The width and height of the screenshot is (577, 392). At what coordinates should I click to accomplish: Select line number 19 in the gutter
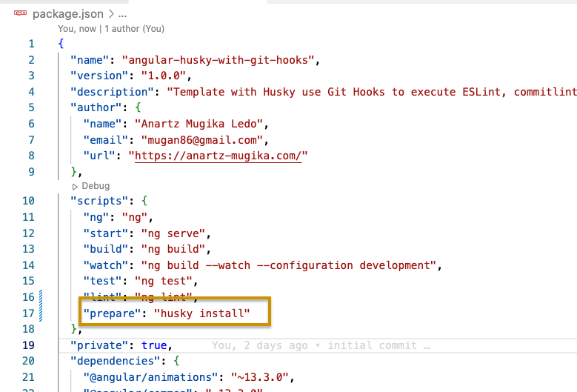(x=28, y=345)
